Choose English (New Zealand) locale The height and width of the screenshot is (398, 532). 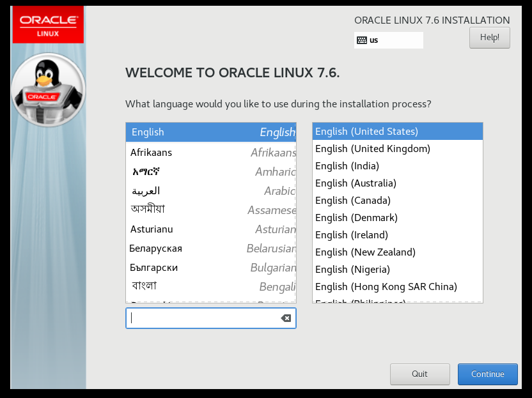(398, 252)
